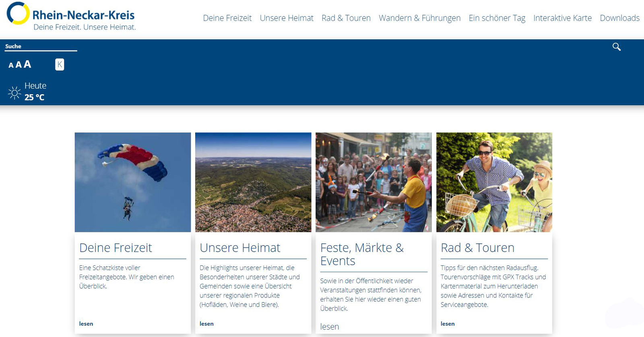Open the Unsere Heimat menu
This screenshot has height=337, width=644.
pos(287,18)
